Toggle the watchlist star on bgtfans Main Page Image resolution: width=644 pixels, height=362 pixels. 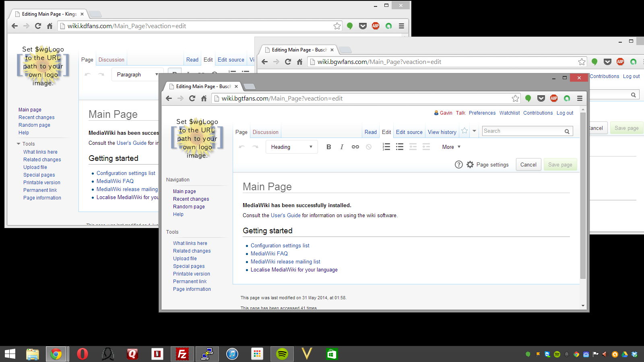point(464,131)
